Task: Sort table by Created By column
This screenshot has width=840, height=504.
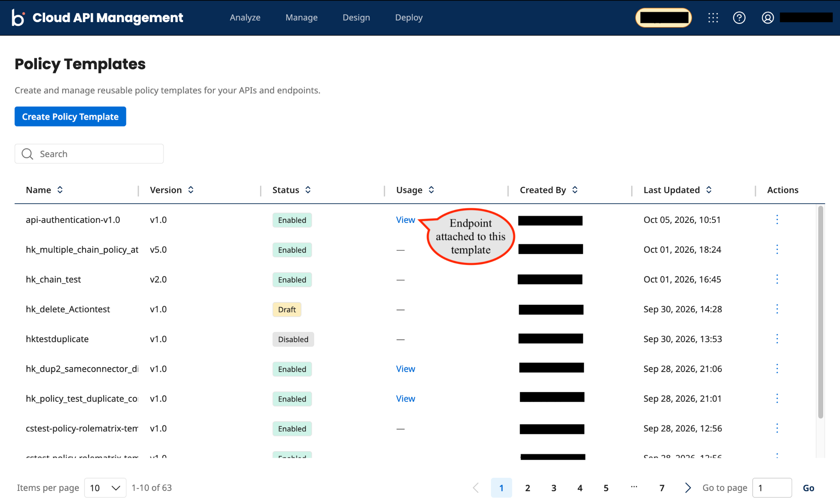Action: click(575, 190)
